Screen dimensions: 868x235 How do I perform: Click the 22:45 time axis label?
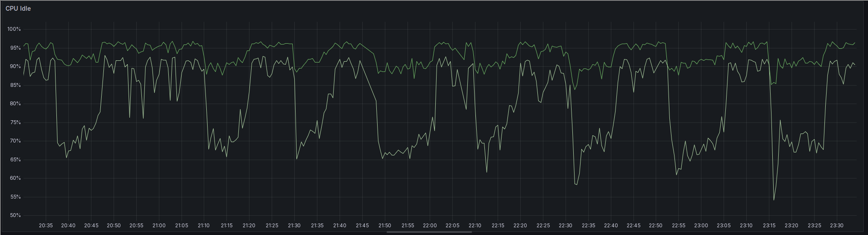tap(633, 226)
